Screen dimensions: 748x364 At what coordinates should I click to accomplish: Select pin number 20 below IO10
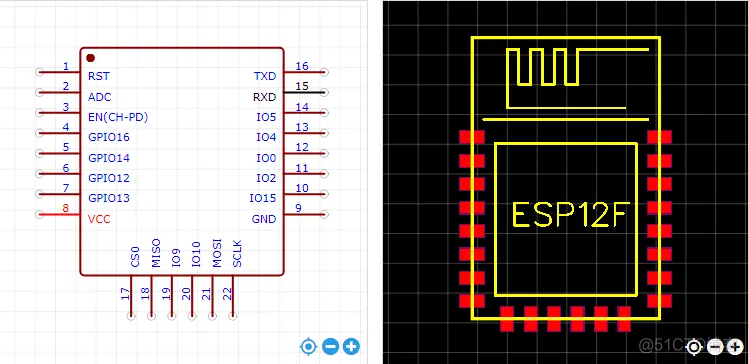coord(187,294)
